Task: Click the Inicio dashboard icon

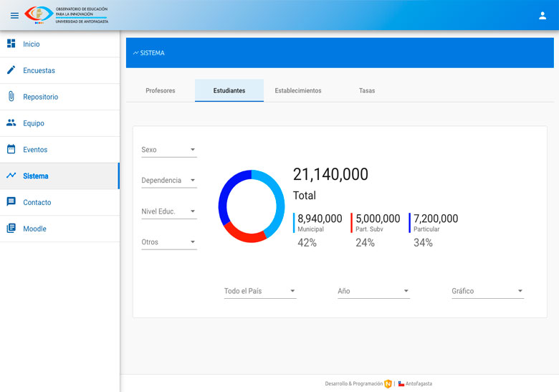Action: (11, 44)
